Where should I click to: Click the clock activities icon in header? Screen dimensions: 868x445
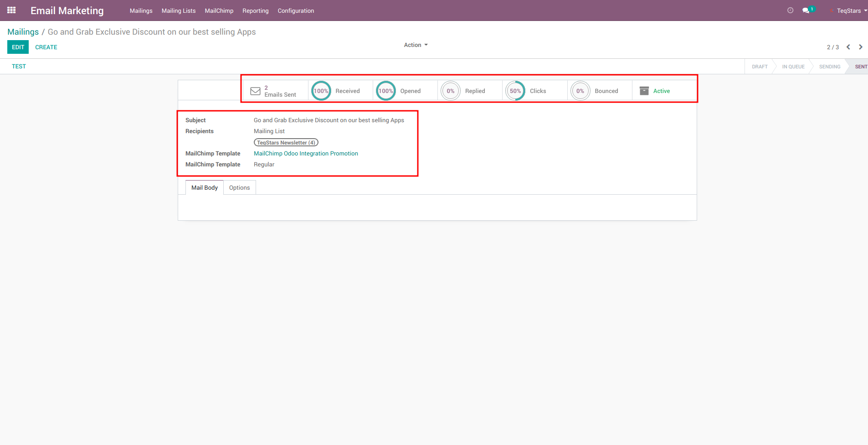(x=790, y=10)
